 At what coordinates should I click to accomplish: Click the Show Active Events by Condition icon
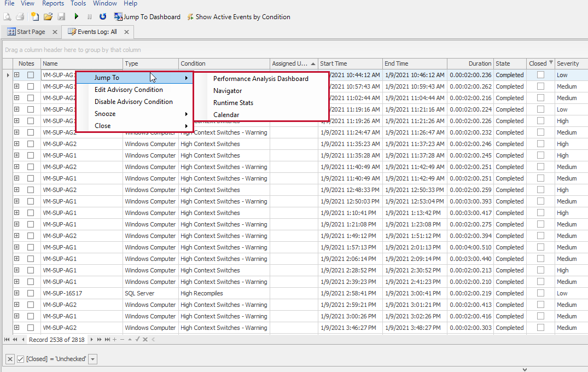(x=190, y=17)
